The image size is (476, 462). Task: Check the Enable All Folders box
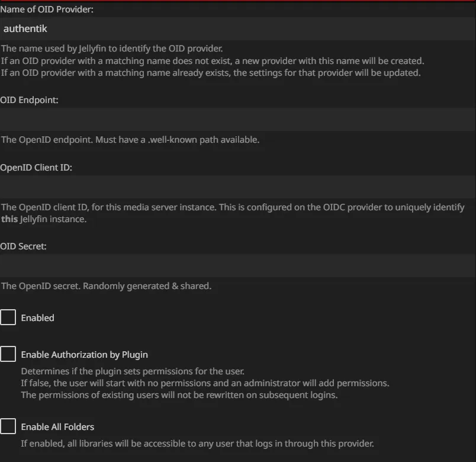tap(8, 426)
